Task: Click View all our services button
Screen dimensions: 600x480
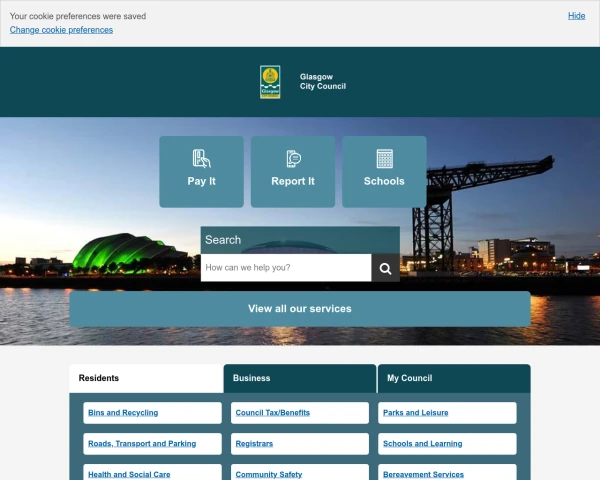Action: (x=300, y=309)
